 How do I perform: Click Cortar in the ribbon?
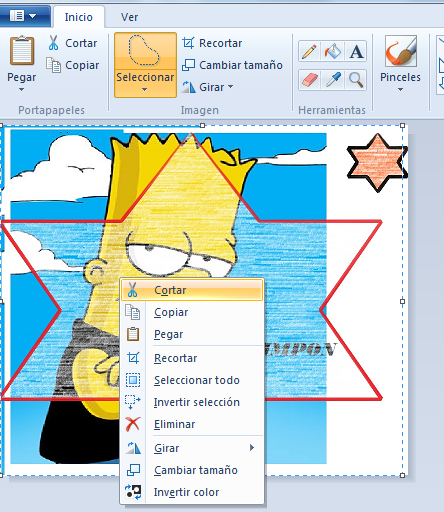[x=73, y=43]
